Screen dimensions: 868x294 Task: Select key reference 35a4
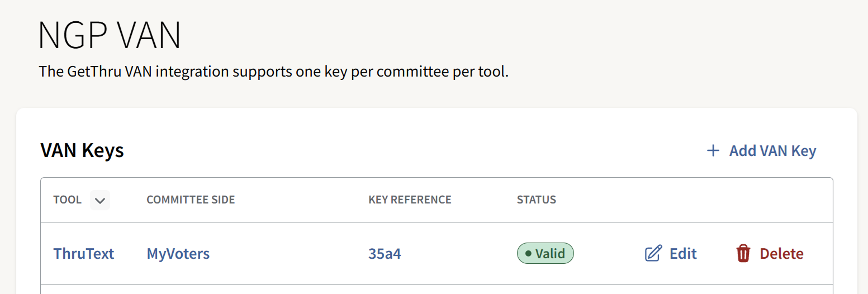(x=385, y=254)
